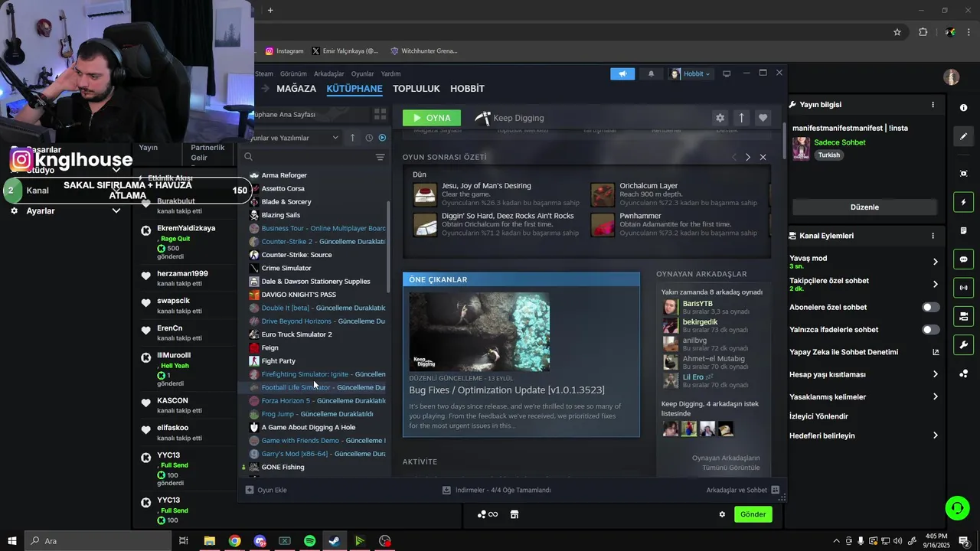
Task: Open File Explorer on the taskbar
Action: click(209, 541)
